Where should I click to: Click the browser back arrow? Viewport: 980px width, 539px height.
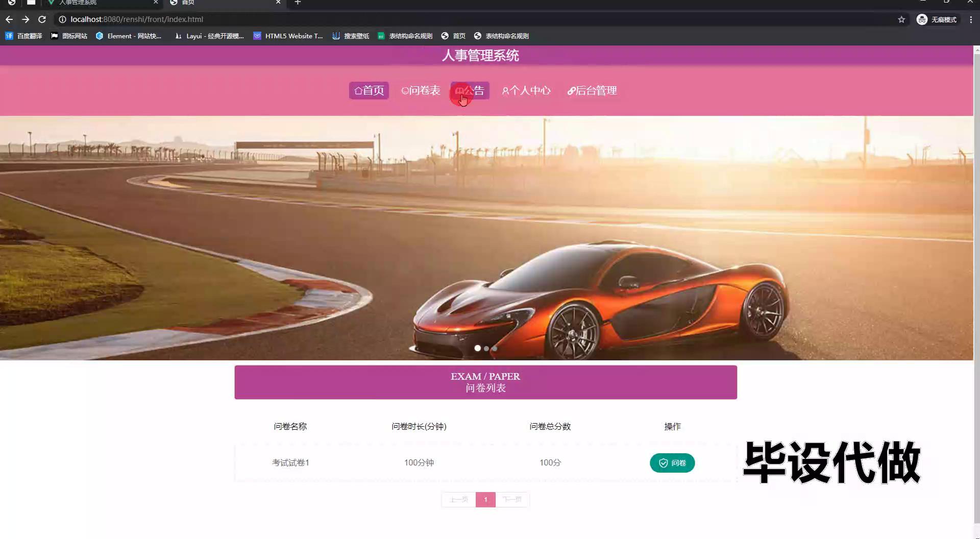tap(9, 19)
